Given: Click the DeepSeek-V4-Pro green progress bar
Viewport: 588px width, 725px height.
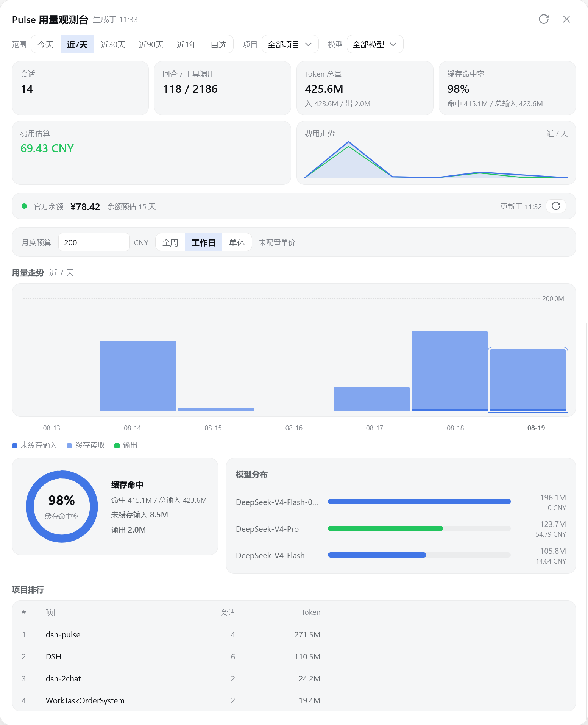Looking at the screenshot, I should 385,528.
